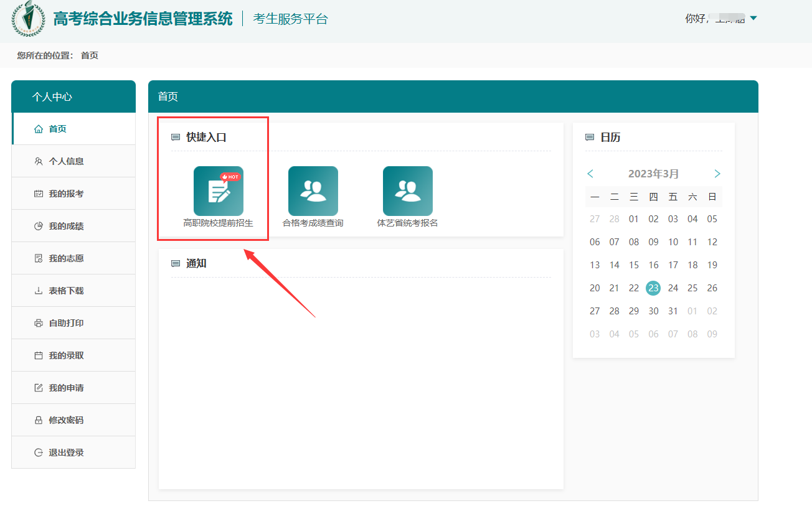This screenshot has height=511, width=812.
Task: Click the 合格考成绩查询 label text
Action: tap(313, 223)
